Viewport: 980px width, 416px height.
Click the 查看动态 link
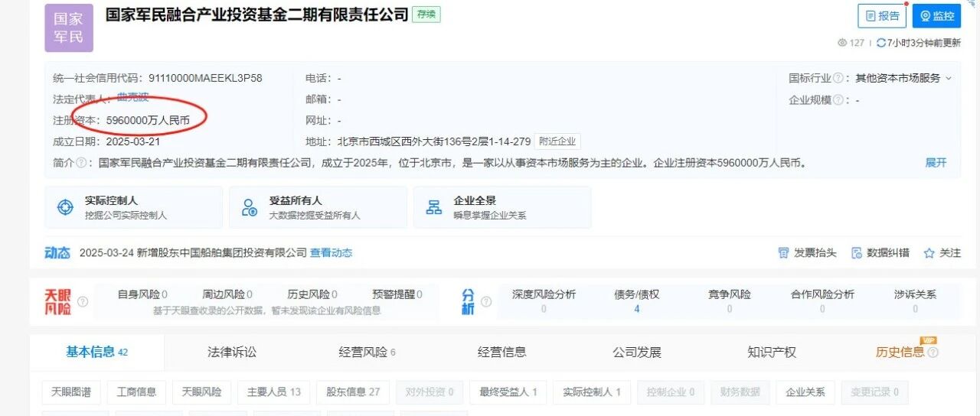pyautogui.click(x=331, y=253)
